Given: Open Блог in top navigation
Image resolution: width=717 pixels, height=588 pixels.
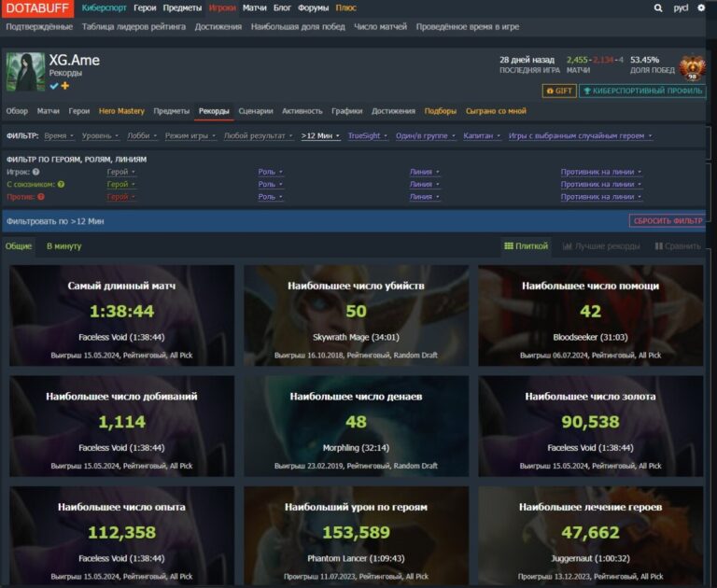Looking at the screenshot, I should (x=282, y=7).
